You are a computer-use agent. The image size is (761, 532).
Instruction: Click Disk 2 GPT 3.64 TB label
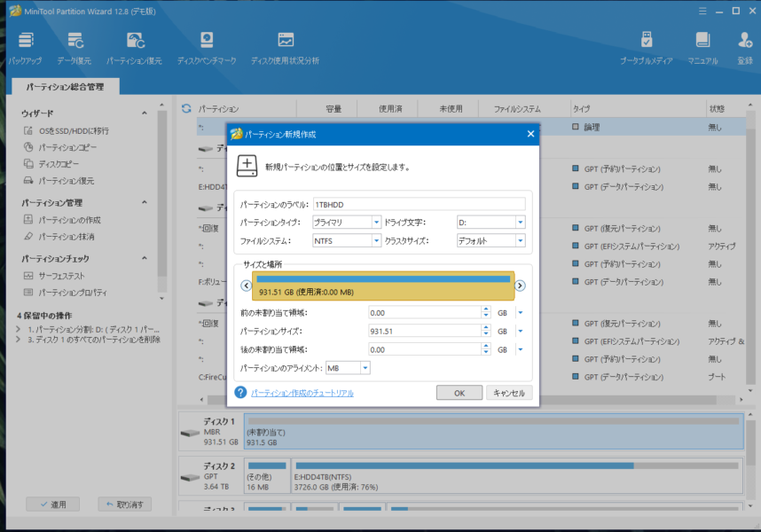[211, 476]
